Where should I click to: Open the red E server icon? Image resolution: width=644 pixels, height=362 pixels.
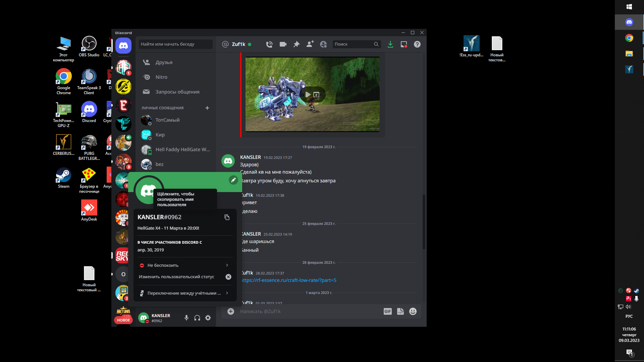pyautogui.click(x=123, y=105)
